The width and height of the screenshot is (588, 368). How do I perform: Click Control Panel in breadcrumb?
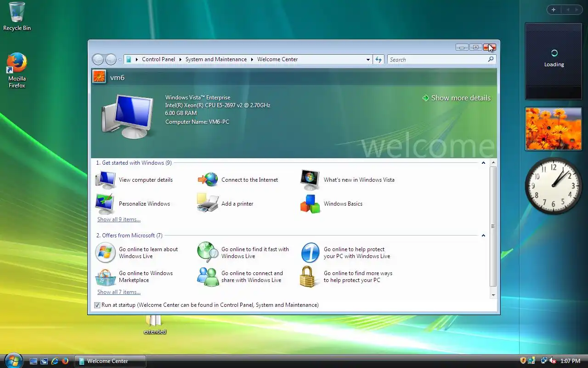158,59
